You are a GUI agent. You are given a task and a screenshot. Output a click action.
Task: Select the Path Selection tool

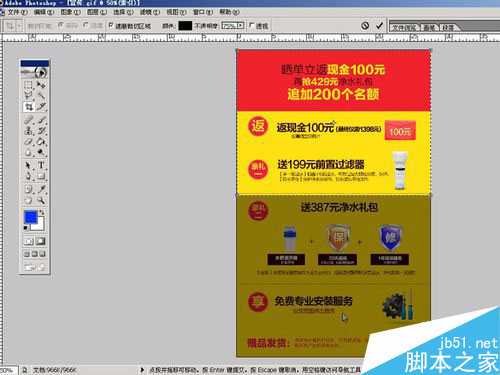tap(29, 165)
